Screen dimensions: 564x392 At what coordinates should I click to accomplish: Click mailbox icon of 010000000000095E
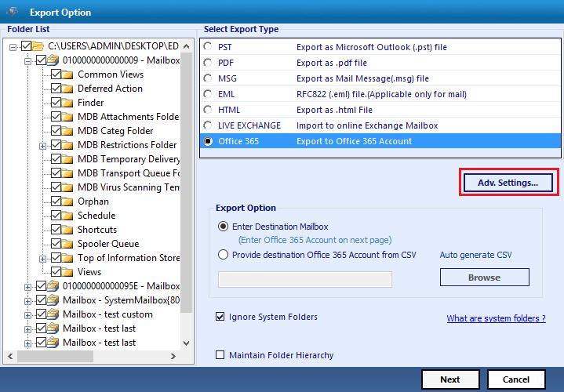pyautogui.click(x=53, y=286)
